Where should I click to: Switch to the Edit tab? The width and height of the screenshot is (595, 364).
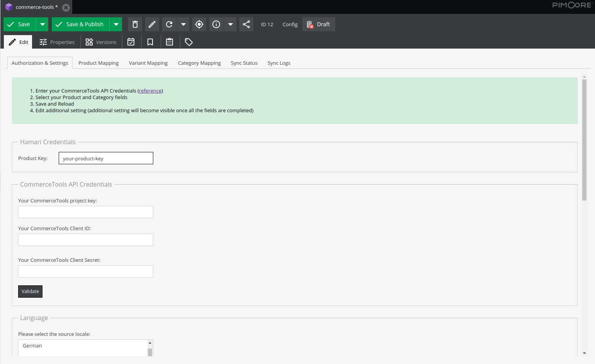(x=18, y=42)
